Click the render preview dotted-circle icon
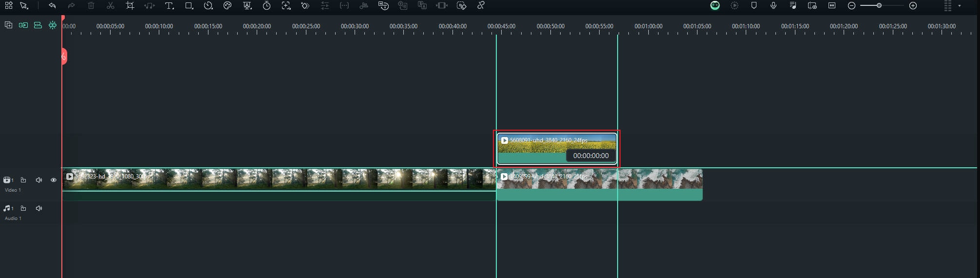This screenshot has height=278, width=980. pos(735,5)
